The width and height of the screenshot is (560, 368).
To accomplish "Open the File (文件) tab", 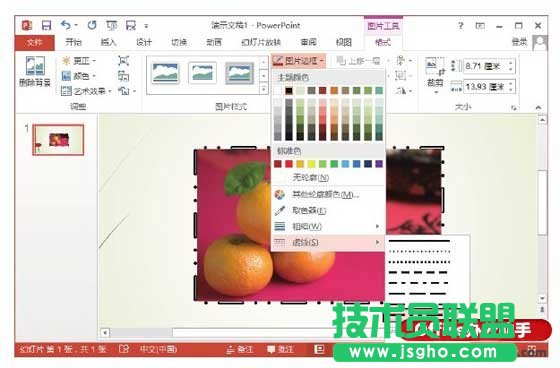I will click(35, 43).
